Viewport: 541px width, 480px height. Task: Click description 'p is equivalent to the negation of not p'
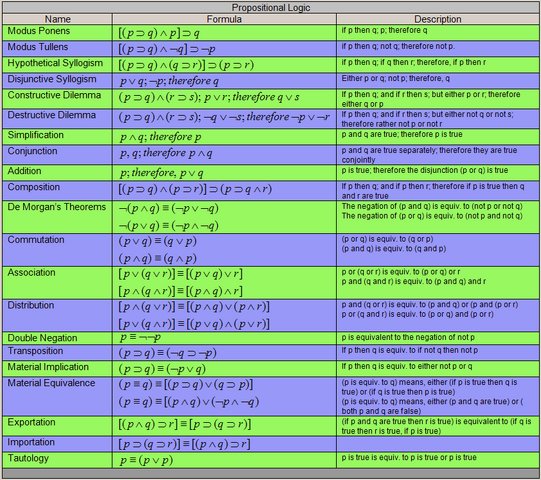tap(408, 337)
